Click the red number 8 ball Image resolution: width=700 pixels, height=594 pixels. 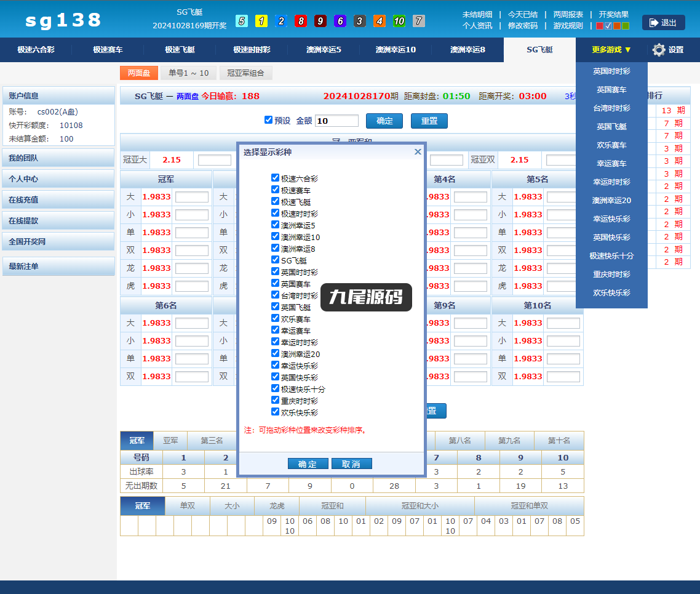301,21
